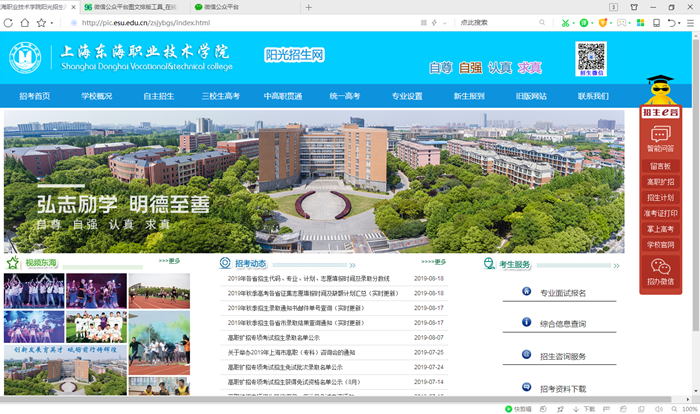The width and height of the screenshot is (700, 414).
Task: Click 掌上高考 in red sidebar
Action: [660, 229]
